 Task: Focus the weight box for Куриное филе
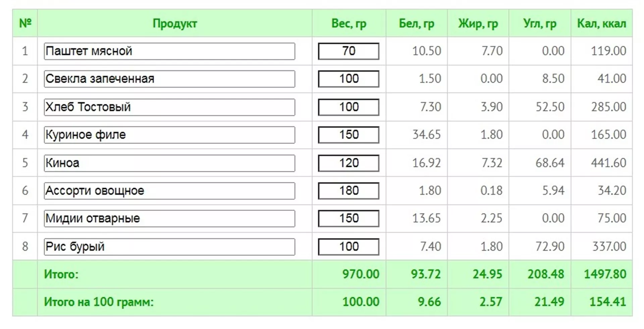point(348,135)
